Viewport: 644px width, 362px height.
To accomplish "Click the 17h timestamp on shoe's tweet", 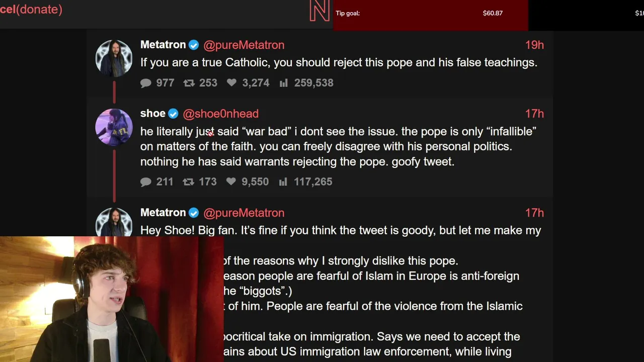I will [534, 114].
